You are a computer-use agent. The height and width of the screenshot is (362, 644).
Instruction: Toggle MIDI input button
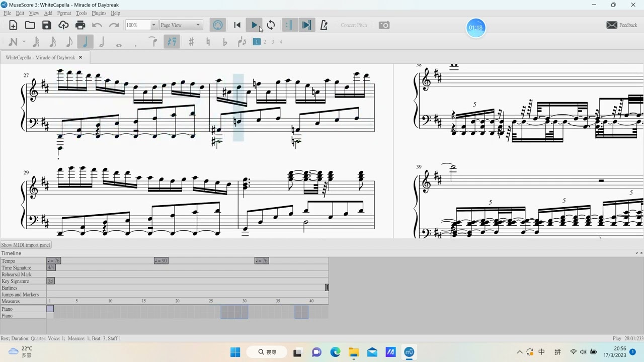[x=218, y=25]
